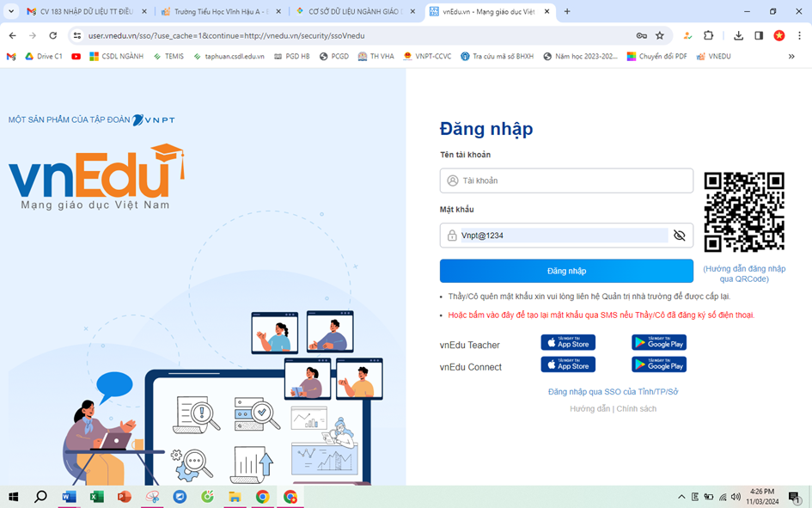
Task: Open the notification center icon
Action: pyautogui.click(x=794, y=498)
